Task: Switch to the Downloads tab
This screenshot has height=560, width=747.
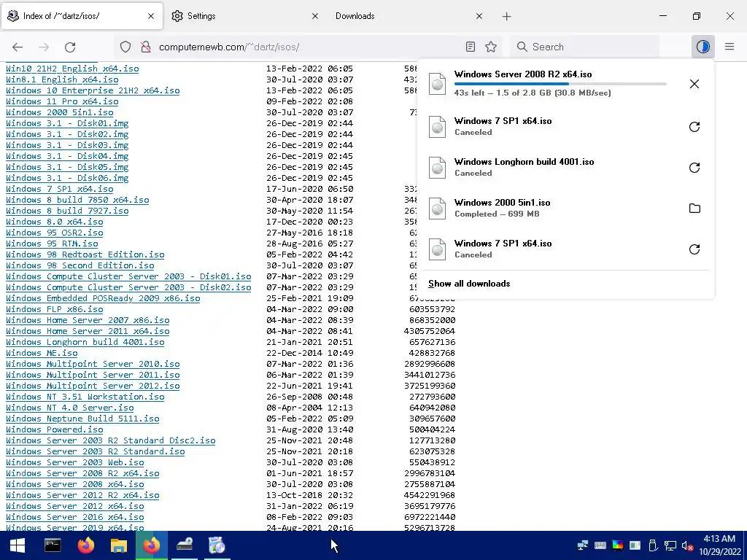Action: 409,16
